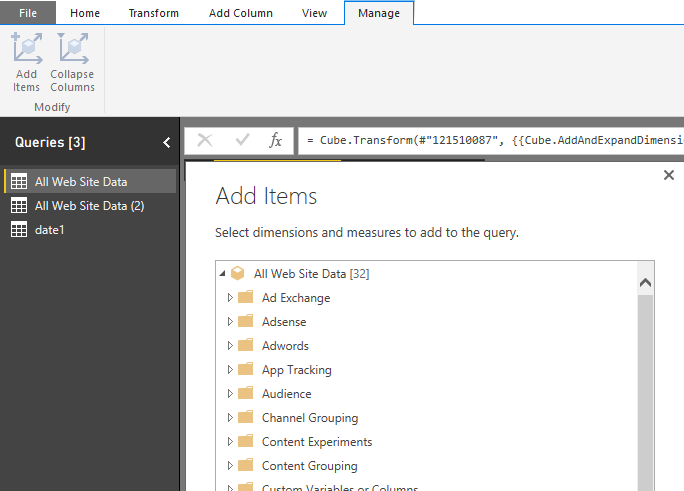Screen dimensions: 684x491
Task: Collapse the All Web Site Data [32] root node
Action: [x=222, y=273]
